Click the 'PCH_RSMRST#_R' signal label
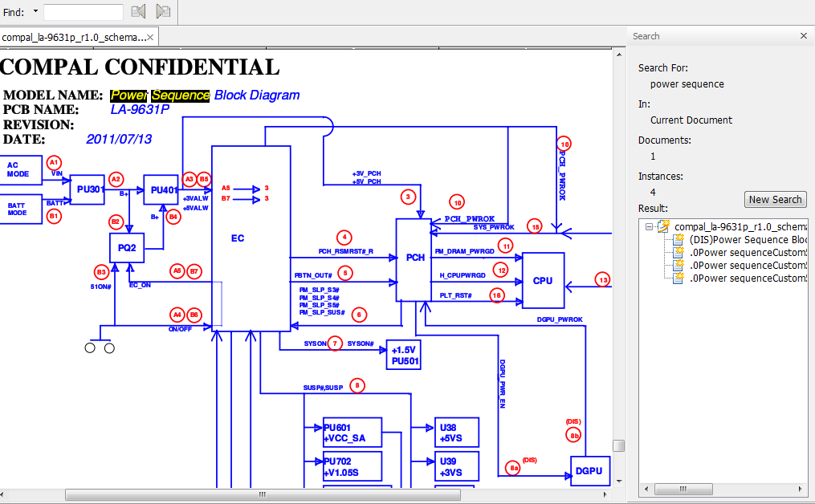The width and height of the screenshot is (815, 504). pos(345,251)
